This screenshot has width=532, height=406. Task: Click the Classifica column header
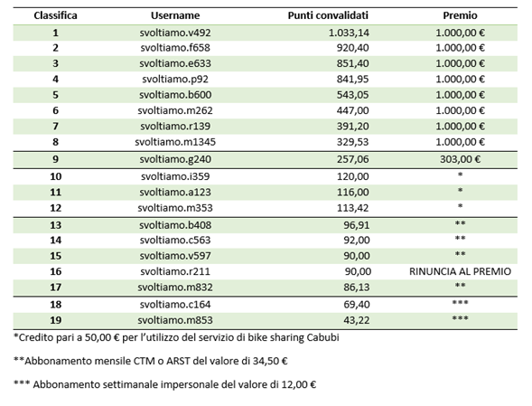tap(55, 15)
